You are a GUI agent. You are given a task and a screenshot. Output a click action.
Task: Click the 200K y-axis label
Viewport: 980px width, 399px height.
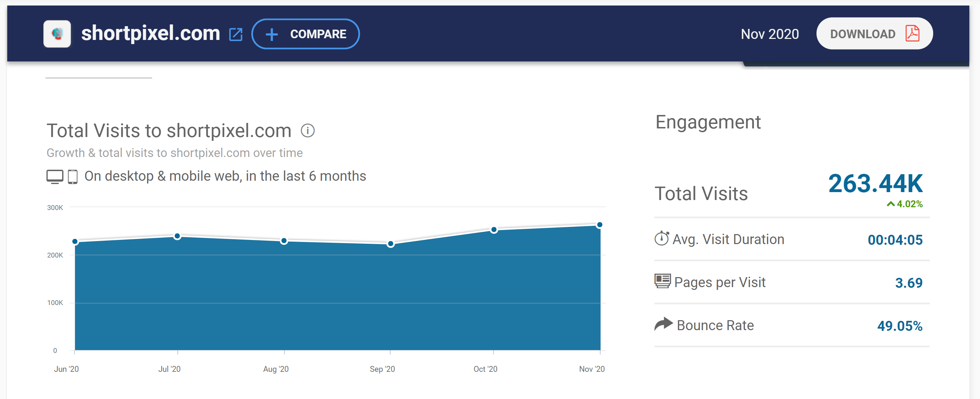(x=55, y=255)
